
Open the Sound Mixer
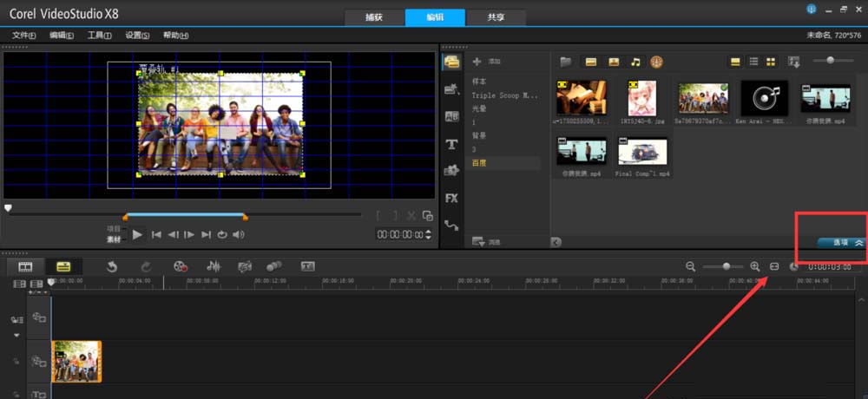[x=214, y=267]
